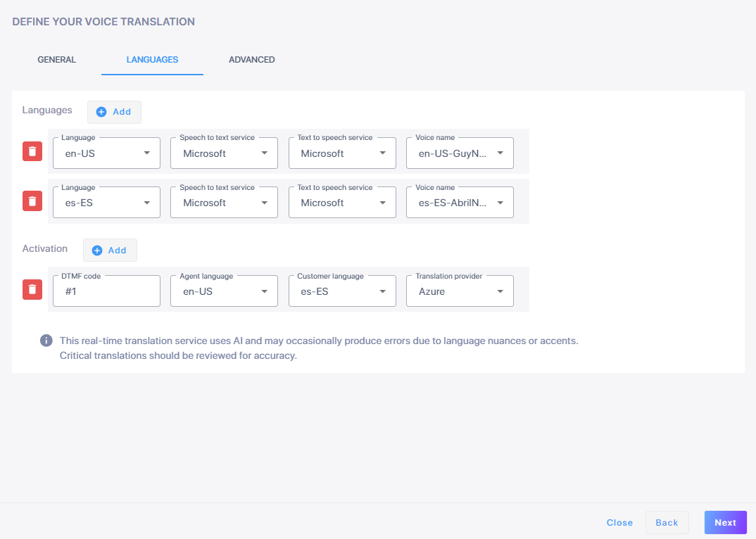
Task: Open Text to speech service in es-ES row
Action: click(x=342, y=203)
